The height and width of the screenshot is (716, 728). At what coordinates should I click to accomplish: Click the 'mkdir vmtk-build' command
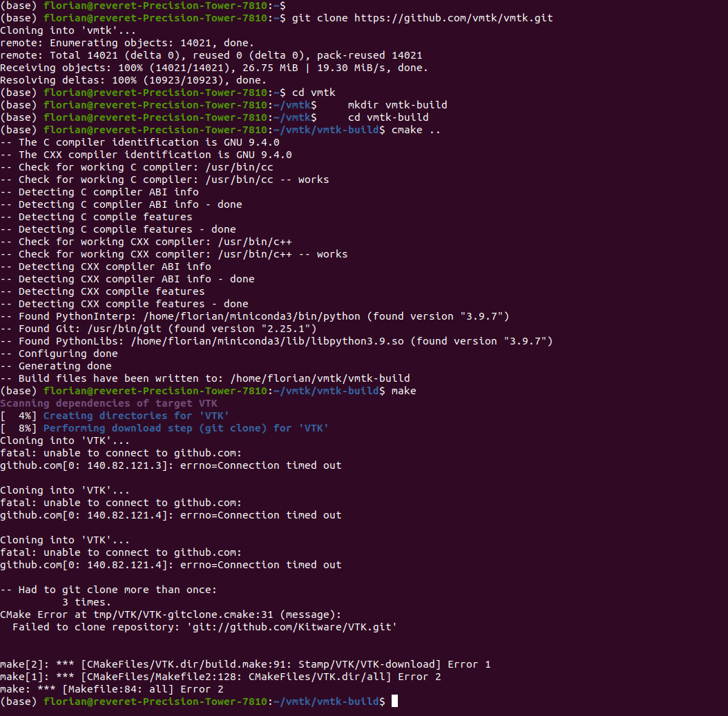click(397, 106)
